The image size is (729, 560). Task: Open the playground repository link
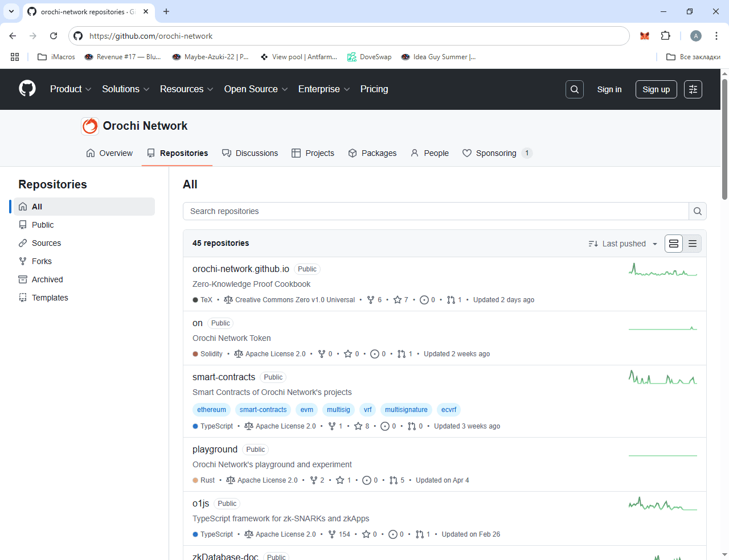pos(215,450)
